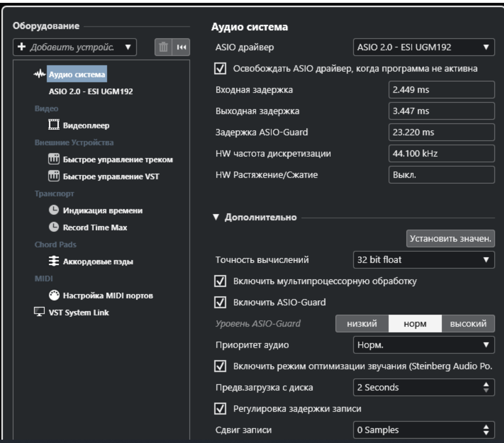Click the trash delete device icon
The image size is (504, 443).
coord(163,47)
